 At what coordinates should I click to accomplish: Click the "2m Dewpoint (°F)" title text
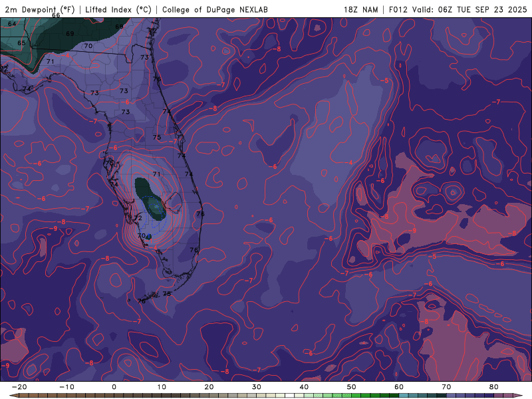[x=39, y=10]
